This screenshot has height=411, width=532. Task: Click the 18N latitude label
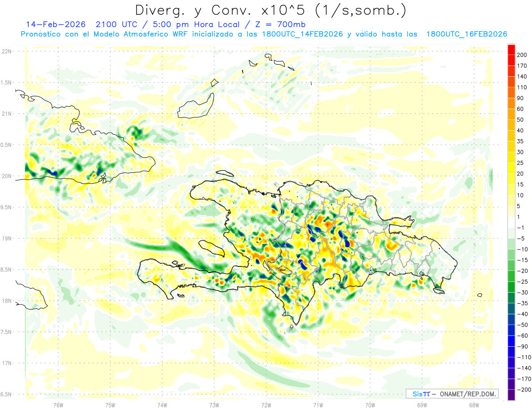6,301
